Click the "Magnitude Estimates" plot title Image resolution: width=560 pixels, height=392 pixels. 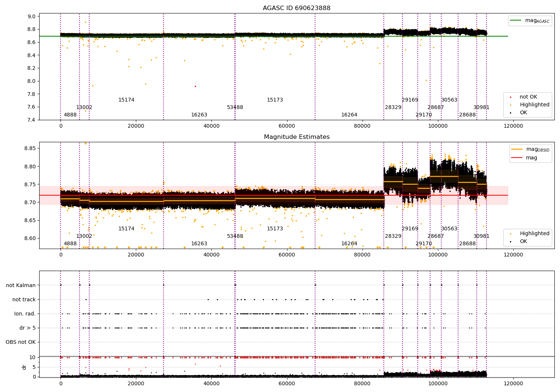[x=296, y=137]
